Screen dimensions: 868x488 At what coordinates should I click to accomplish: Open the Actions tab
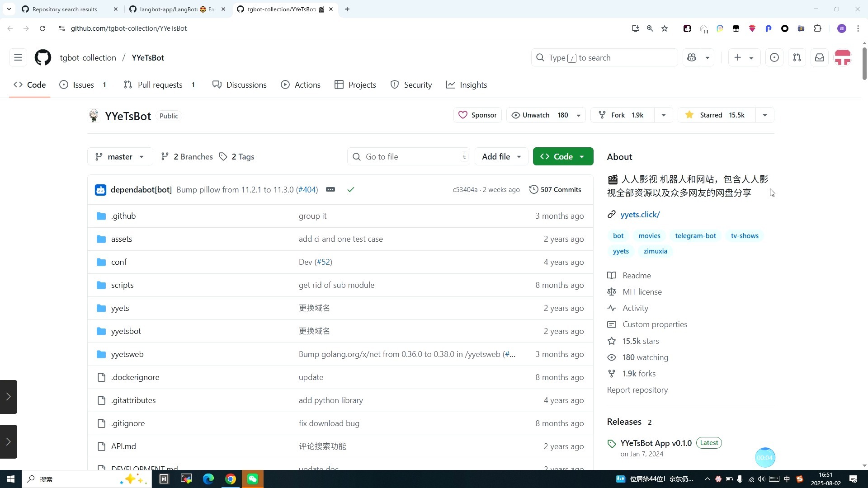pyautogui.click(x=301, y=85)
